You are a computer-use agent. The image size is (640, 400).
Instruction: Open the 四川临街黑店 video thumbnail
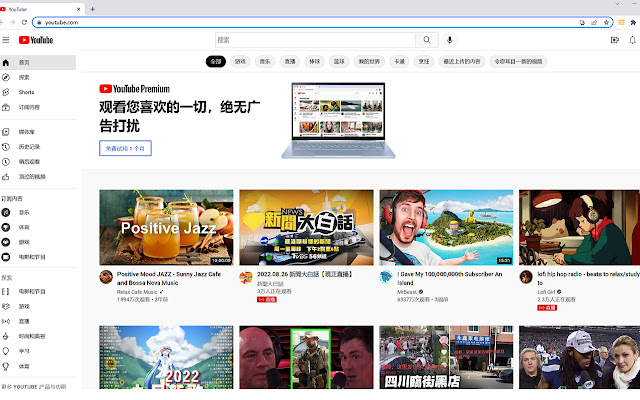pyautogui.click(x=446, y=357)
